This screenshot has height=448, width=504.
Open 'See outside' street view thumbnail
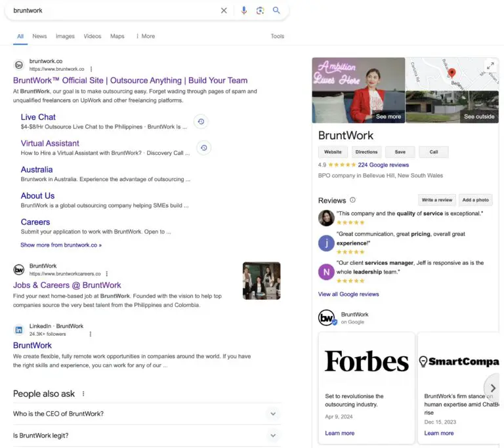[452, 107]
